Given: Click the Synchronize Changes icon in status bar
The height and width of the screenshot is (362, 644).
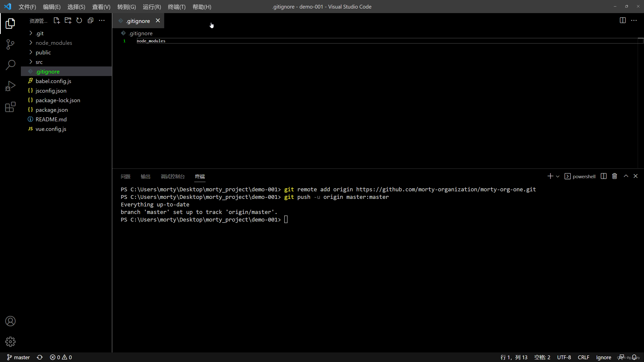Looking at the screenshot, I should [40, 357].
